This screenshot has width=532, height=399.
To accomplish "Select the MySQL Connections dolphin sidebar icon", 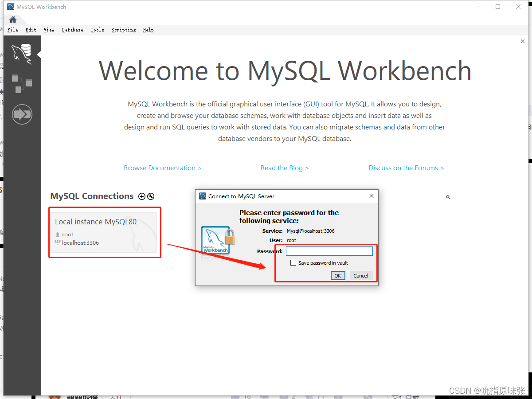I will [22, 54].
